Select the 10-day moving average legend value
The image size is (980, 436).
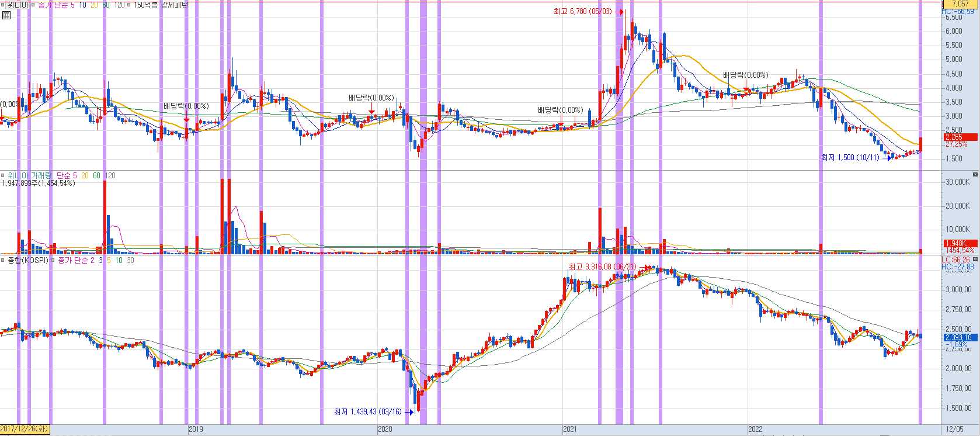click(82, 4)
